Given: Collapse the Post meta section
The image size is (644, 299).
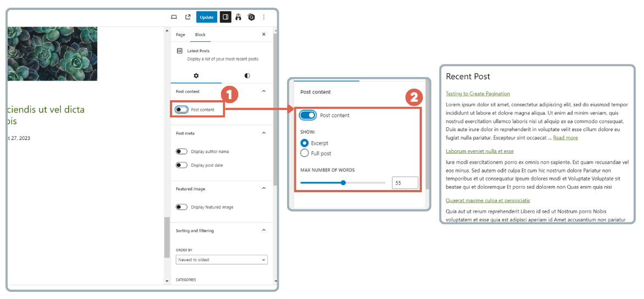Looking at the screenshot, I should point(263,133).
